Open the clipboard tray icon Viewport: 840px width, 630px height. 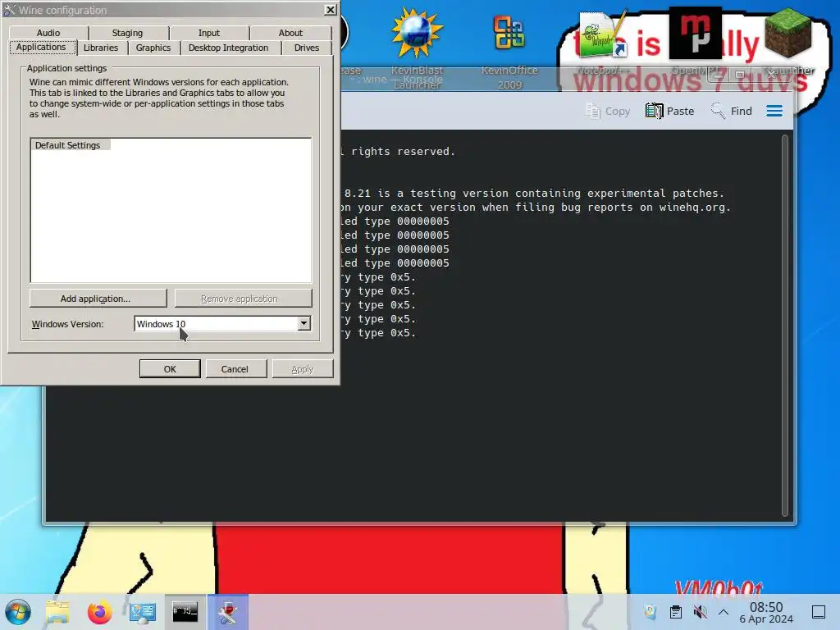pyautogui.click(x=676, y=612)
